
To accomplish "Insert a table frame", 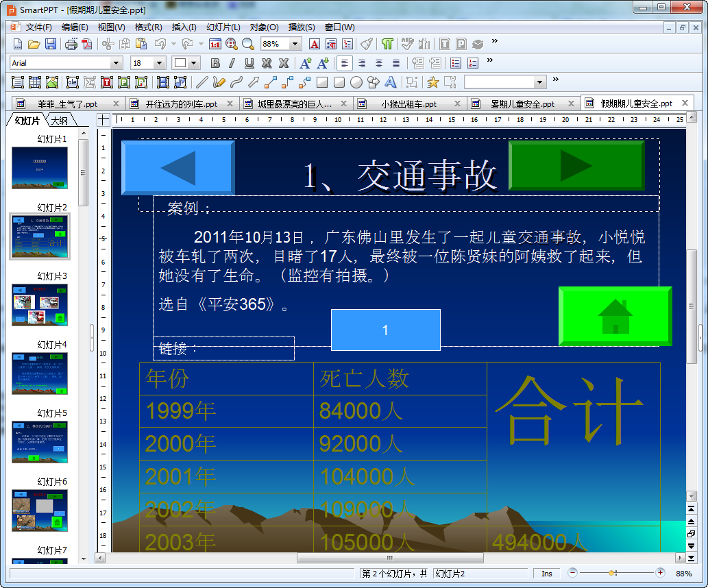I will [35, 82].
